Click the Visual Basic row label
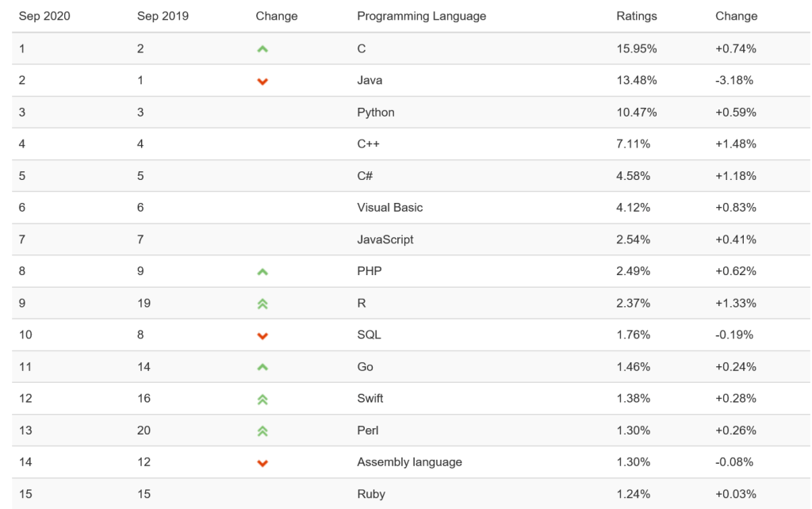This screenshot has height=509, width=812. (x=389, y=208)
